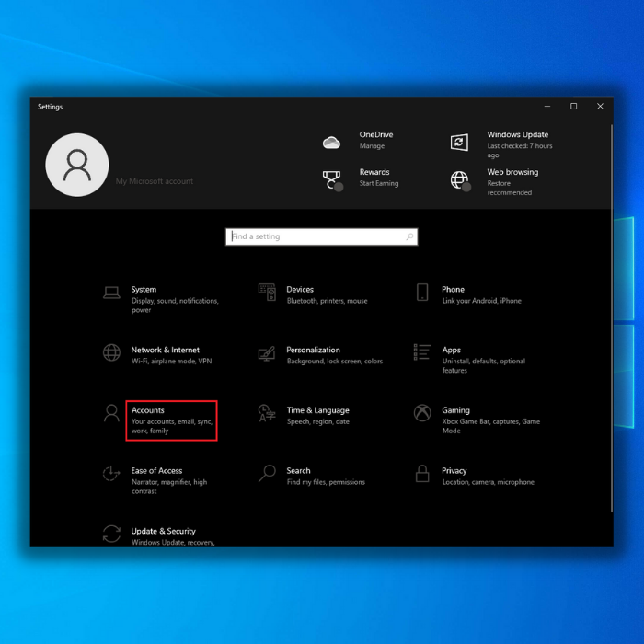Screen dimensions: 644x644
Task: Click 'Background, lock screen, colors' description
Action: [335, 361]
